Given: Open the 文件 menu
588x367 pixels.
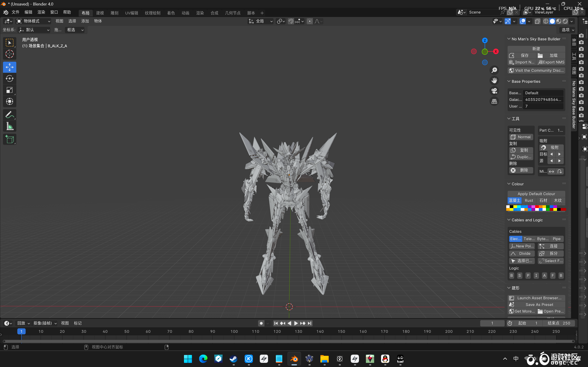Looking at the screenshot, I should [x=15, y=12].
